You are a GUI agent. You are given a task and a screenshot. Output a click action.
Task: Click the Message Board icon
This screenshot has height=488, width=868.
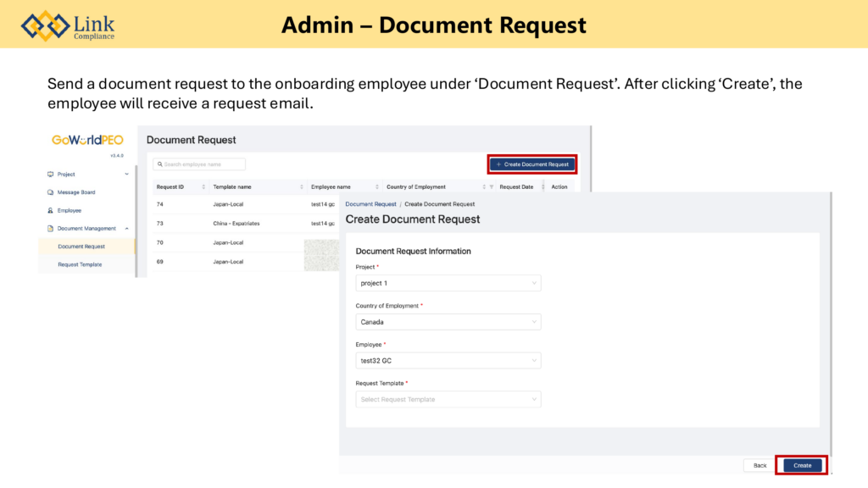(x=51, y=192)
